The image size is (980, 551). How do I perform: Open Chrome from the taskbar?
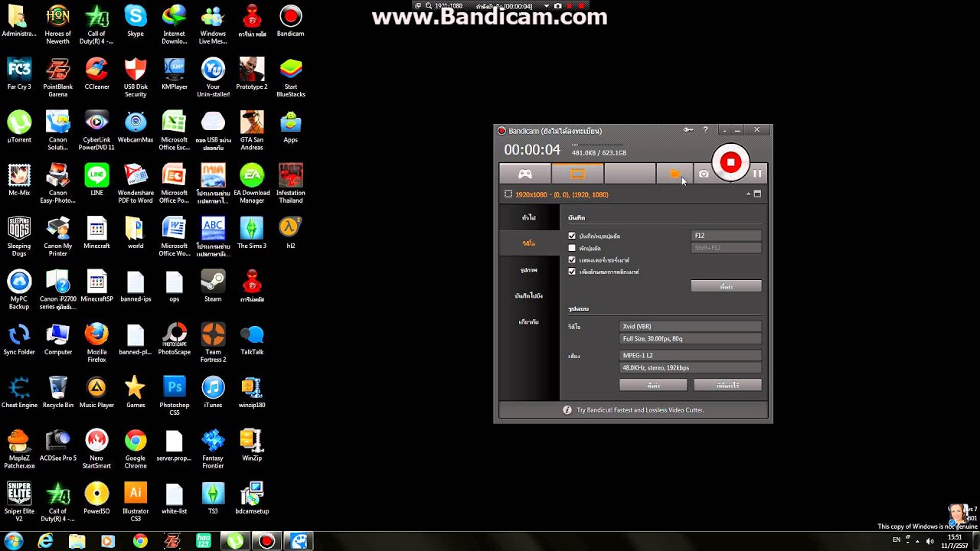[x=140, y=541]
